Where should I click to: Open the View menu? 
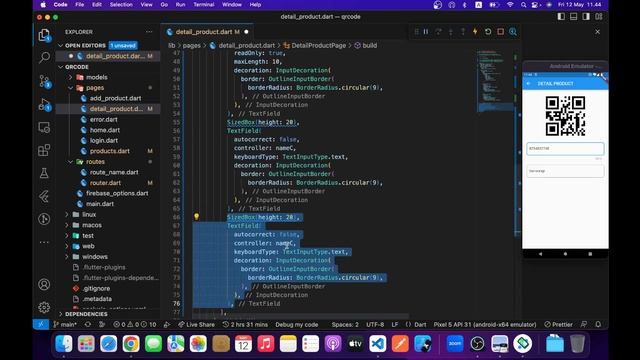146,4
